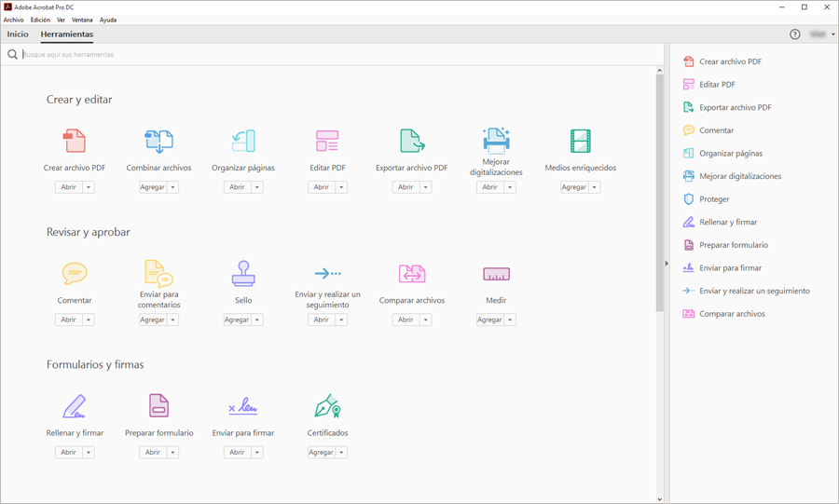Open Crear archivo PDF label in right panel
Viewport: 839px width, 504px height.
coord(730,61)
